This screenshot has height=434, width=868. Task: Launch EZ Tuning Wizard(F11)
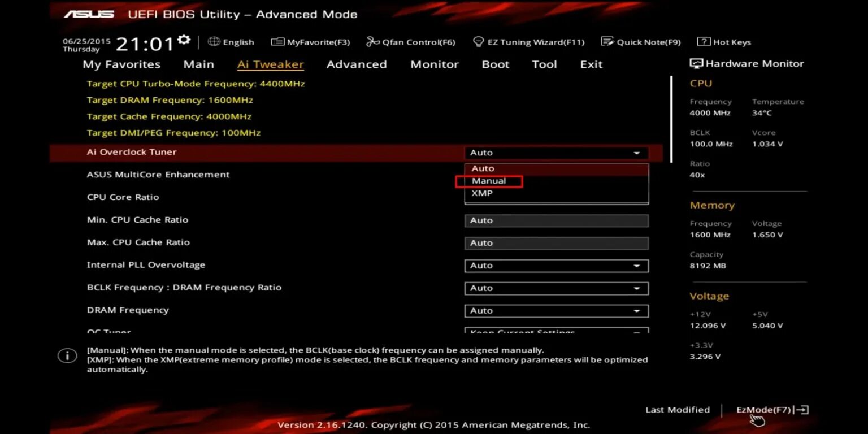[528, 42]
